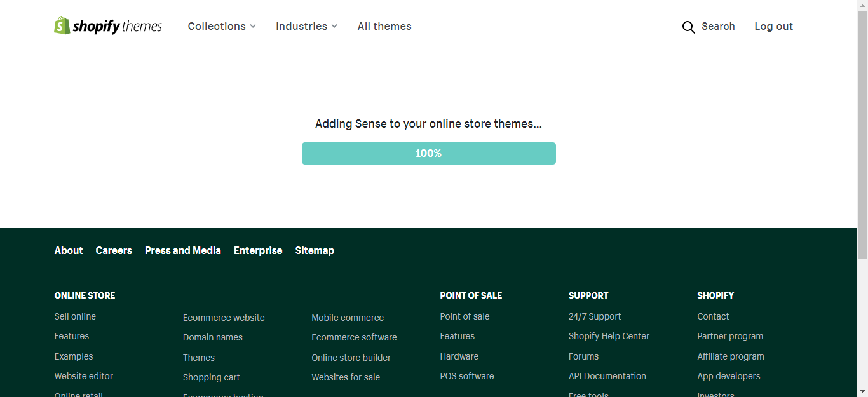
Task: Click the 'Adding Sense to your online store themes' text
Action: coord(429,124)
